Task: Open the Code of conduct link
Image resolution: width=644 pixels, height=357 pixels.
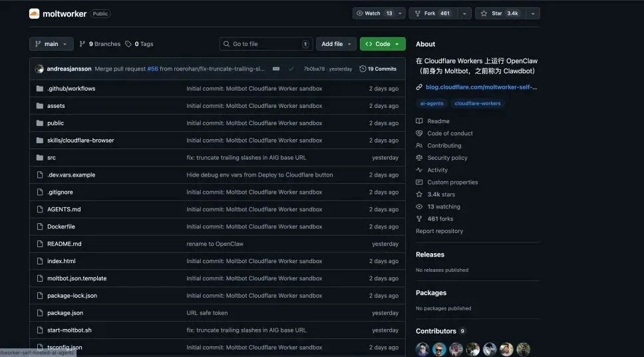Action: [x=444, y=133]
